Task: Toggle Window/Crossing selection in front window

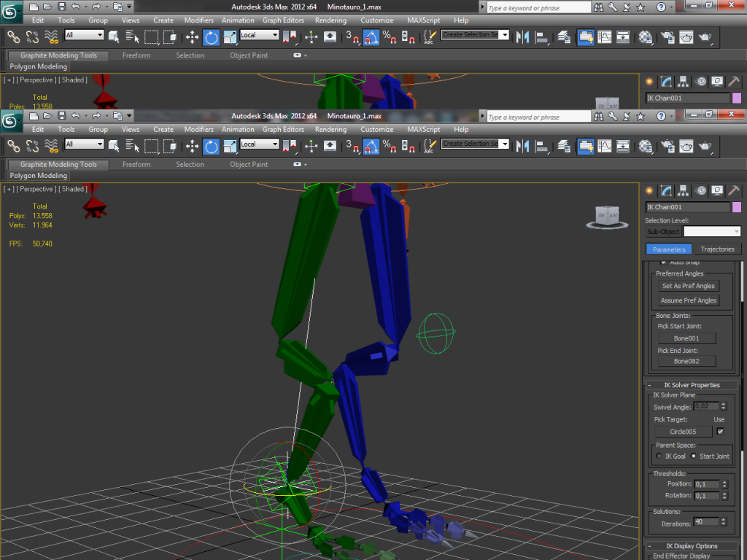Action: pyautogui.click(x=169, y=146)
